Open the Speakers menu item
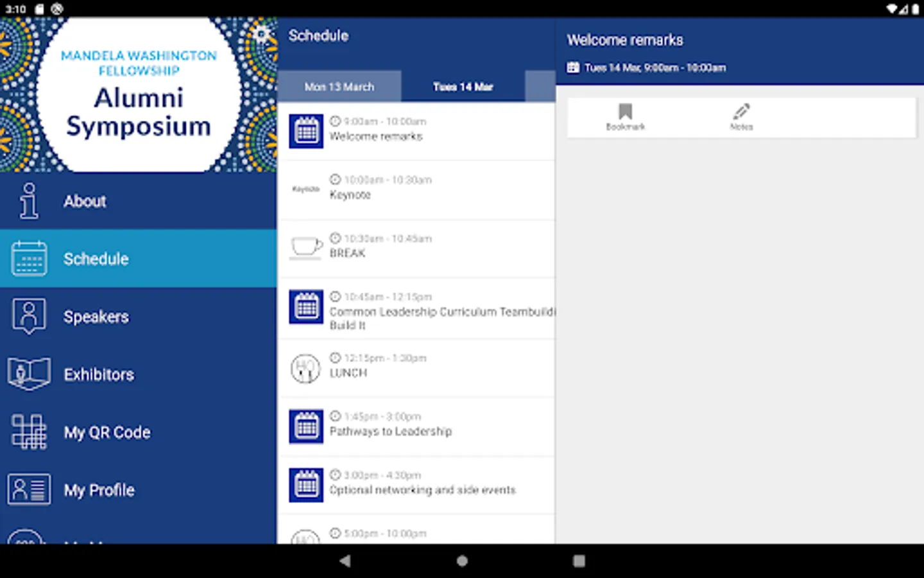 pyautogui.click(x=139, y=316)
